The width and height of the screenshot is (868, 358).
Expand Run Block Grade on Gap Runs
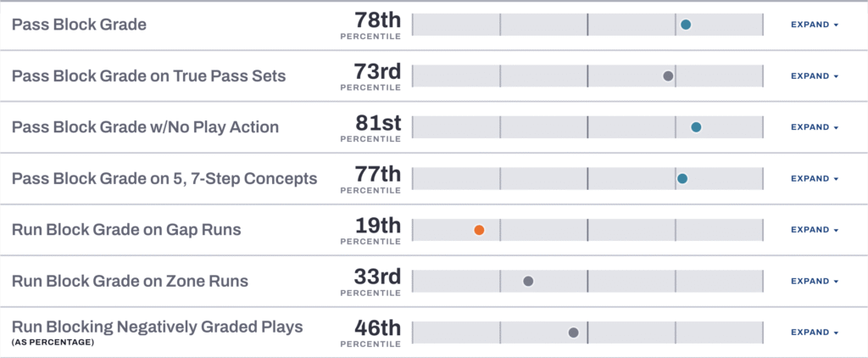point(814,230)
